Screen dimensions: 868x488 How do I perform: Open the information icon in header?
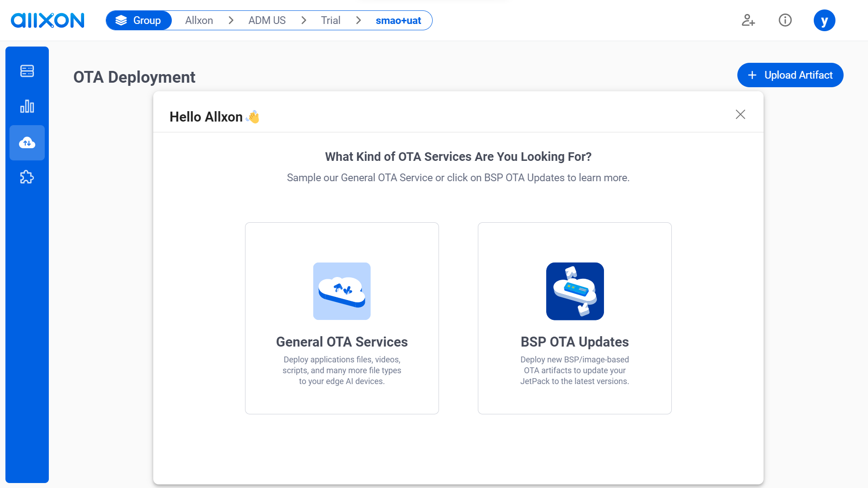785,20
